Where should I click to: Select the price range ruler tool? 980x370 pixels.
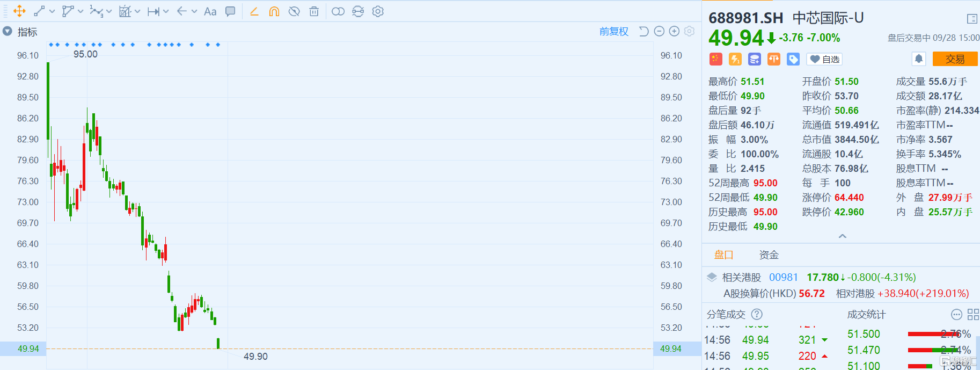tap(153, 11)
